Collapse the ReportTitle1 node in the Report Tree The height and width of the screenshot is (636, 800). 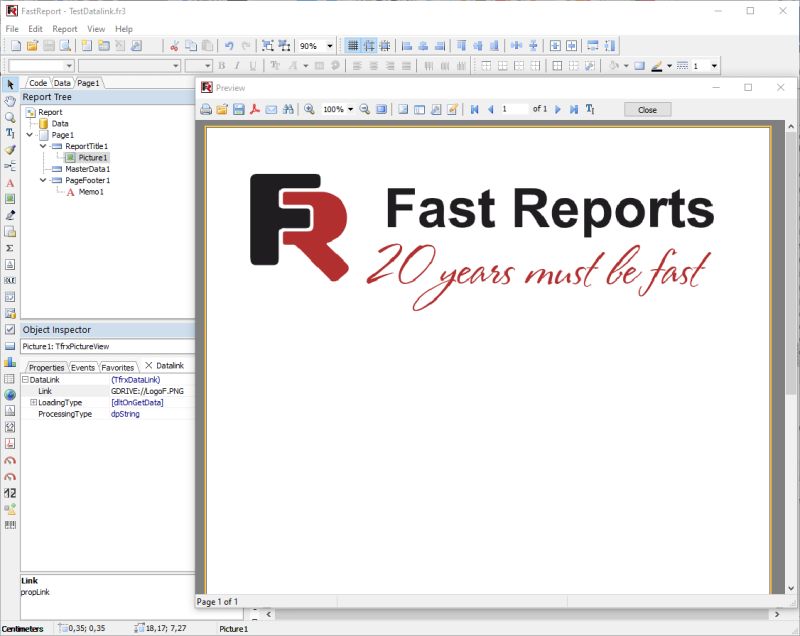tap(42, 146)
